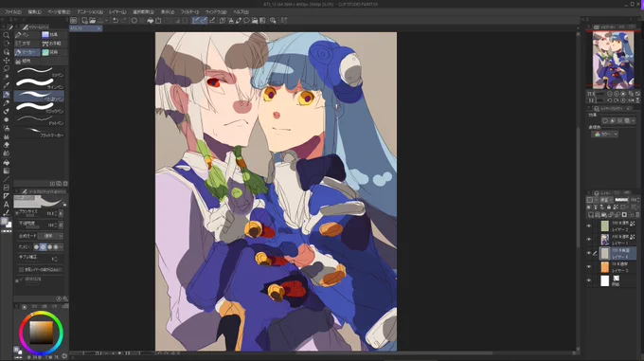Screen dimensions: 644x361
Task: Click the Clear circle icon
Action: pos(134,21)
